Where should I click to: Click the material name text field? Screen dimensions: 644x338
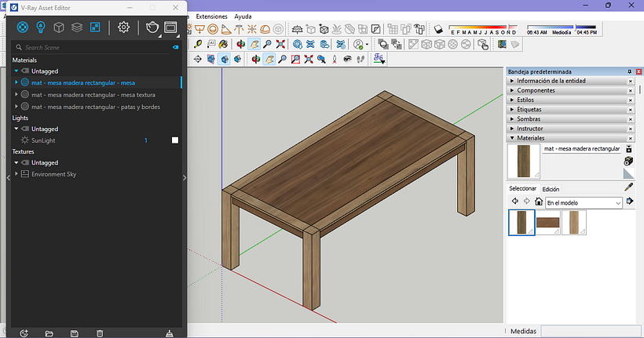[x=582, y=148]
